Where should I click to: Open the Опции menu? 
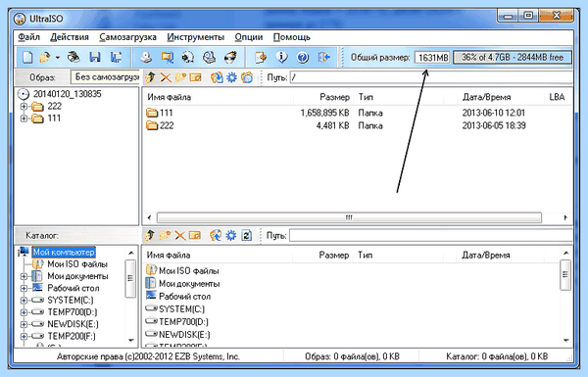click(249, 37)
